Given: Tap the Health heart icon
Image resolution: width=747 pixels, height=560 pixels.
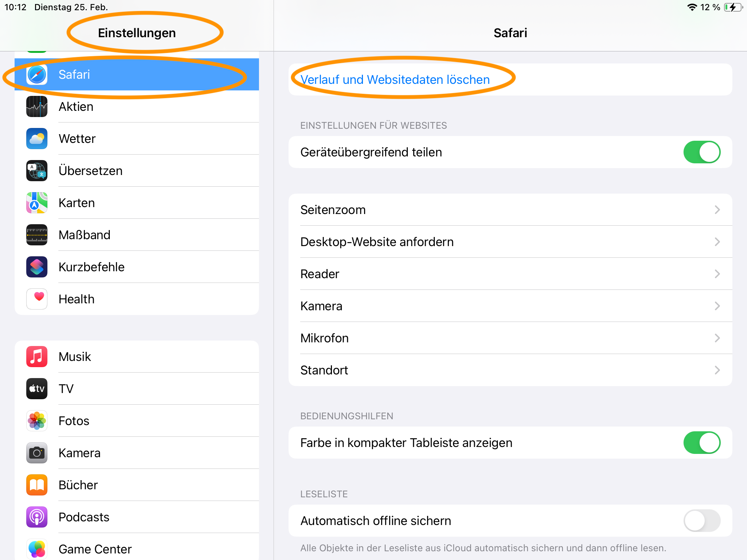Looking at the screenshot, I should (37, 299).
